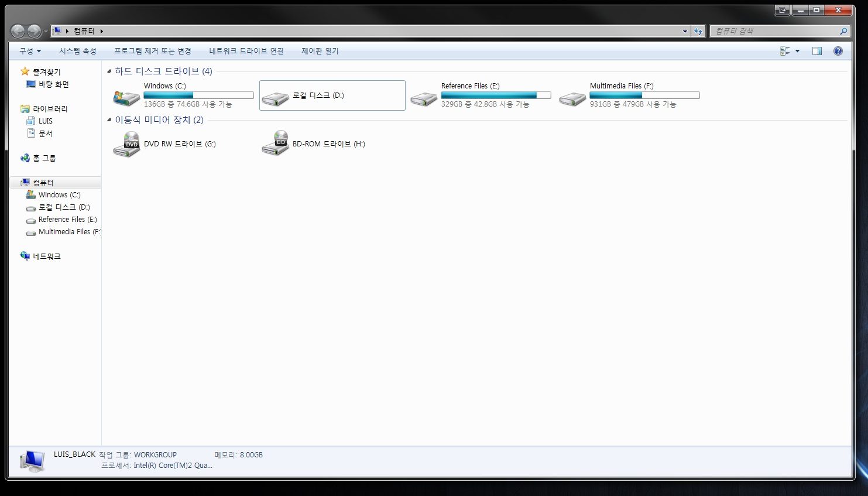Select the 로컬 디스크 (D:) drive icon
The image size is (868, 496).
click(275, 97)
